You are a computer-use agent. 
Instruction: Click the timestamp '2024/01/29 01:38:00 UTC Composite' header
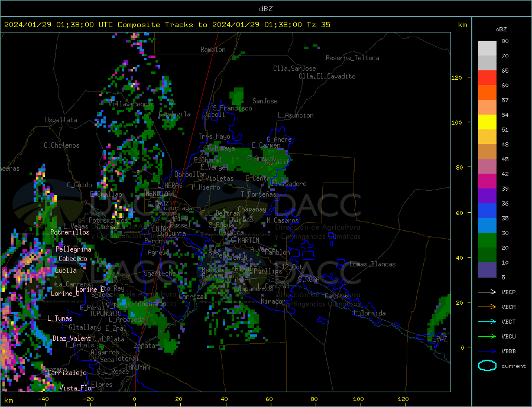(x=82, y=25)
